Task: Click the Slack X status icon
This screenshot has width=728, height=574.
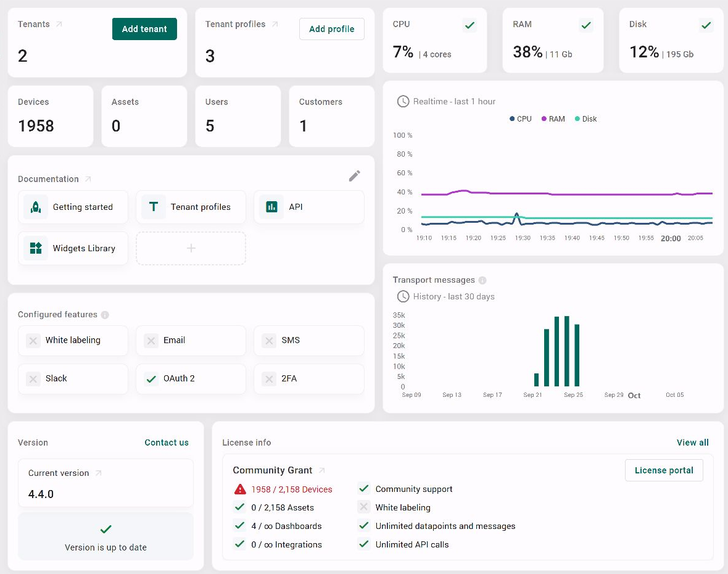Action: (x=33, y=379)
